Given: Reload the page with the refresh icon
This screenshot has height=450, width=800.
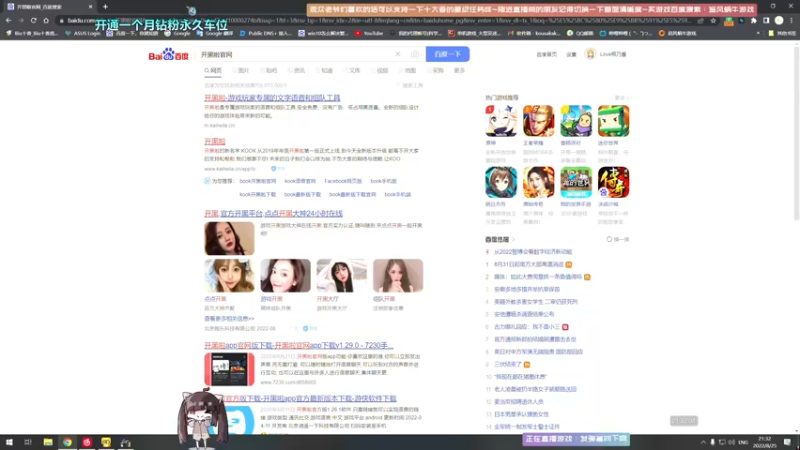Looking at the screenshot, I should click(x=34, y=20).
